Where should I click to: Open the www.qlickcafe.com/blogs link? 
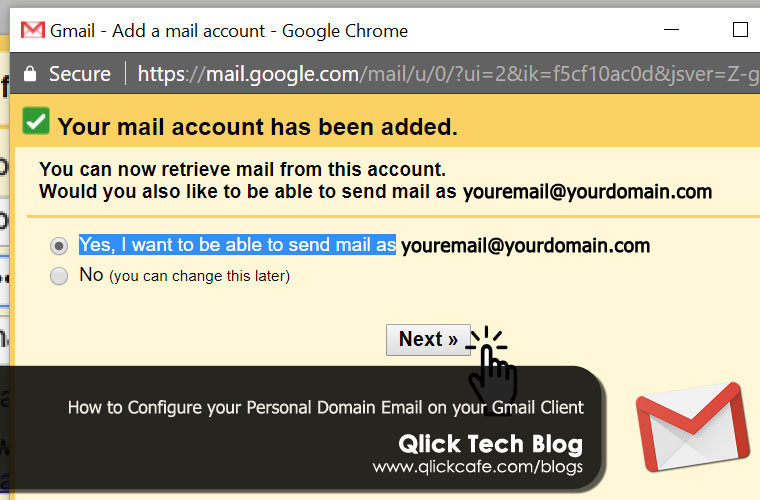[477, 467]
